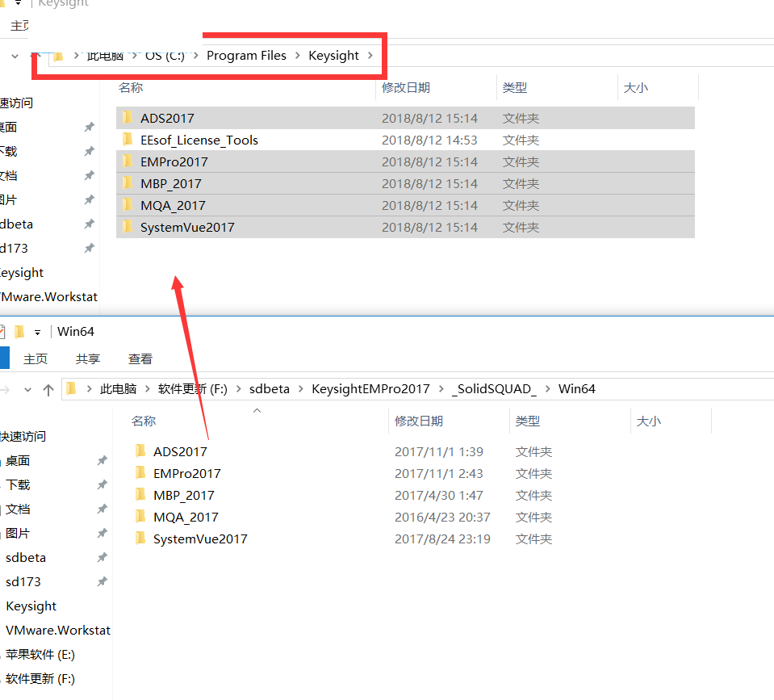Unpin sdbeta in Win64 quick access
Viewport: 774px width, 700px height.
103,557
